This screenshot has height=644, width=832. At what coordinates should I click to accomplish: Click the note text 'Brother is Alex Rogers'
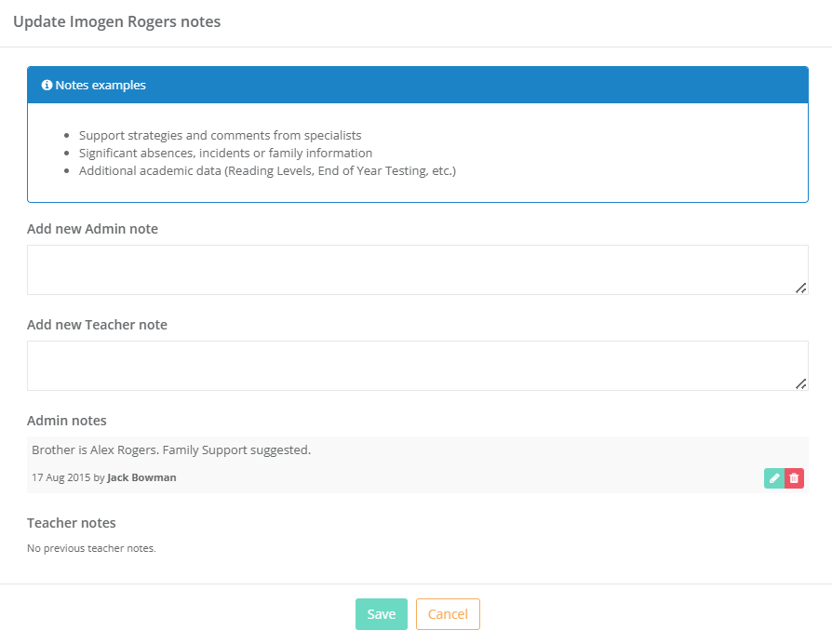(x=95, y=449)
